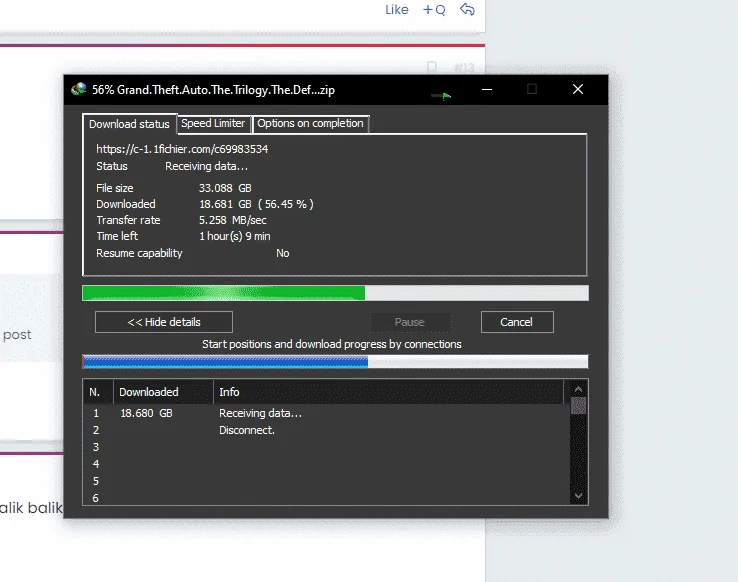Select connection row number 6

pos(327,497)
